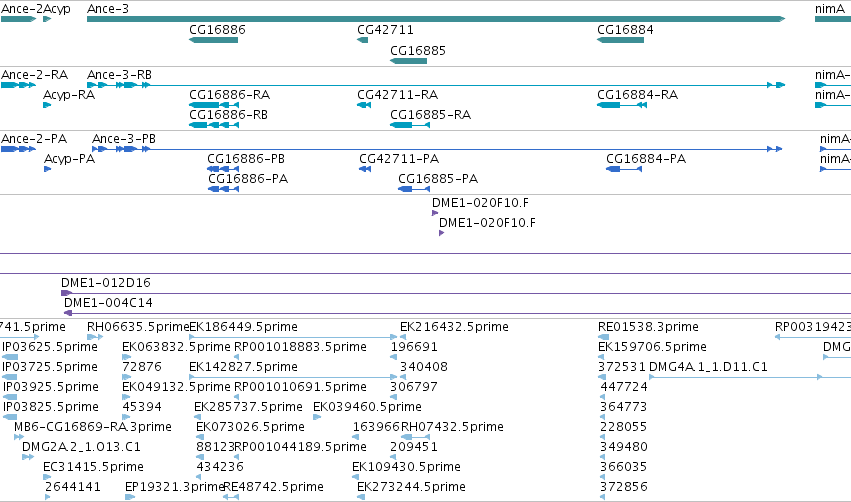This screenshot has height=502, width=851.
Task: Open the CG42711-PA protein label
Action: 399,159
